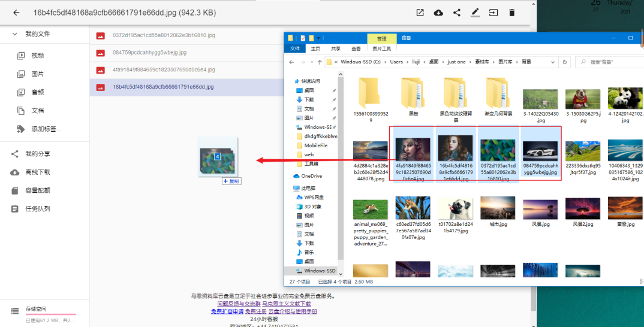Open the 马克思主义文献下载 link
The width and height of the screenshot is (644, 327).
click(286, 304)
